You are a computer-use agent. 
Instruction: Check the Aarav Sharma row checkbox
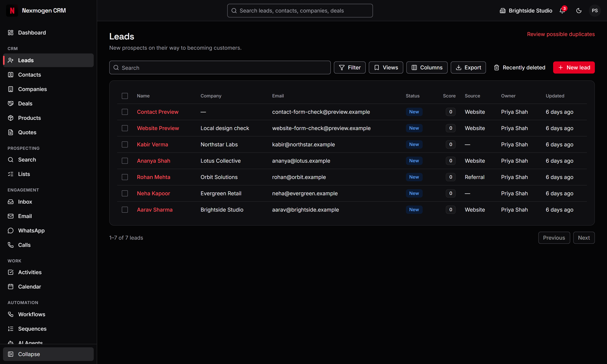click(x=125, y=210)
